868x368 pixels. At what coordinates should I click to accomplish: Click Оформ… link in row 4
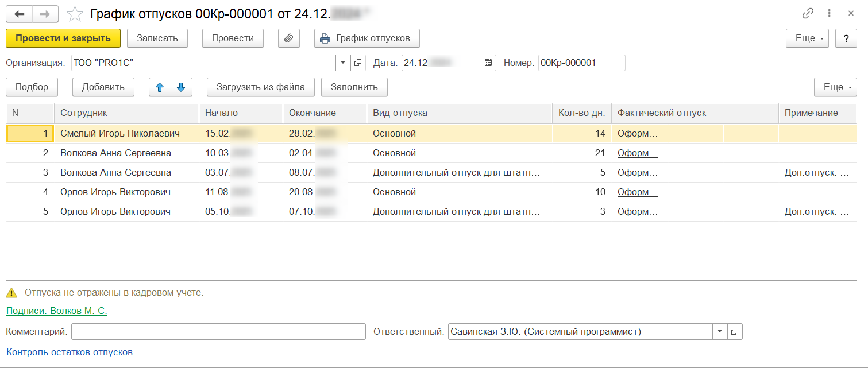638,192
